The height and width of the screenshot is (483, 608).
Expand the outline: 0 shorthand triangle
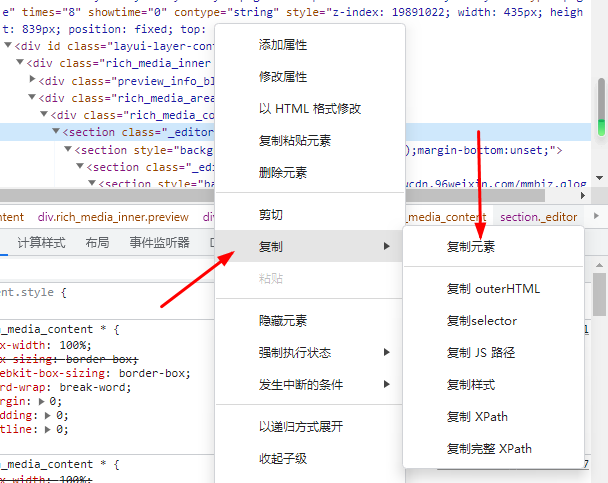(x=48, y=429)
